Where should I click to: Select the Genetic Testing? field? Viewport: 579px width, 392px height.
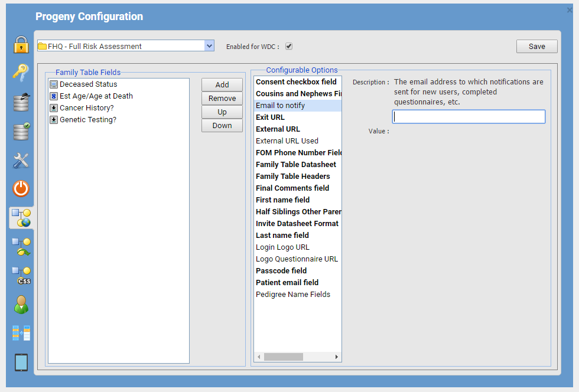[x=119, y=120]
